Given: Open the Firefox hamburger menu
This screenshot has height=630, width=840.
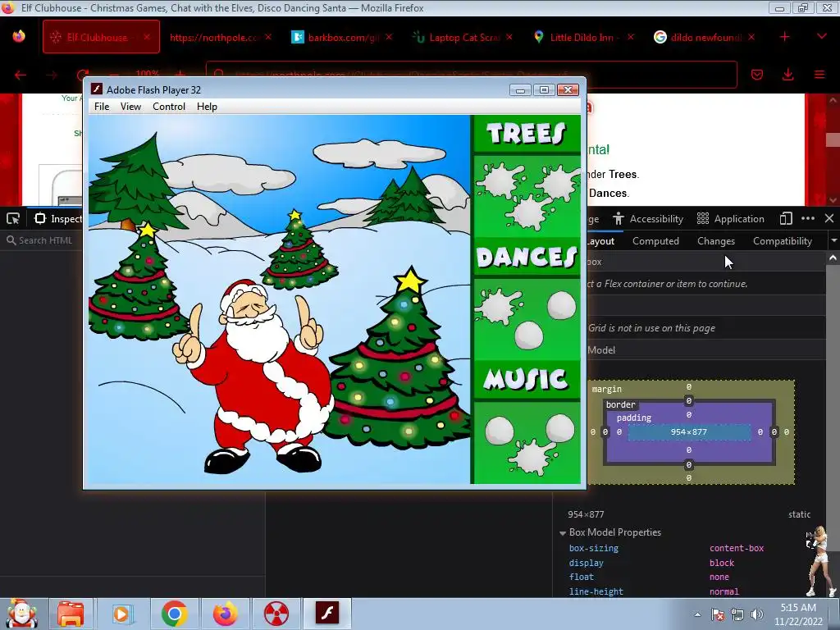Looking at the screenshot, I should [819, 75].
